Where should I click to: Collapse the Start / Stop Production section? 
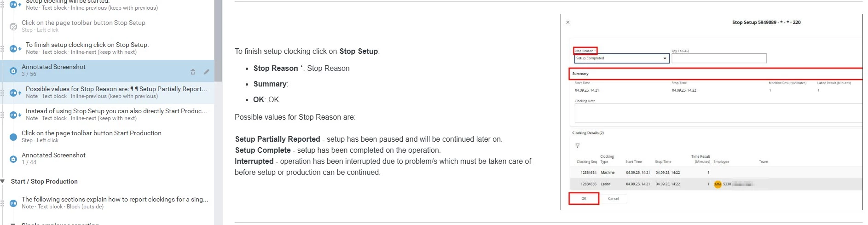3,181
